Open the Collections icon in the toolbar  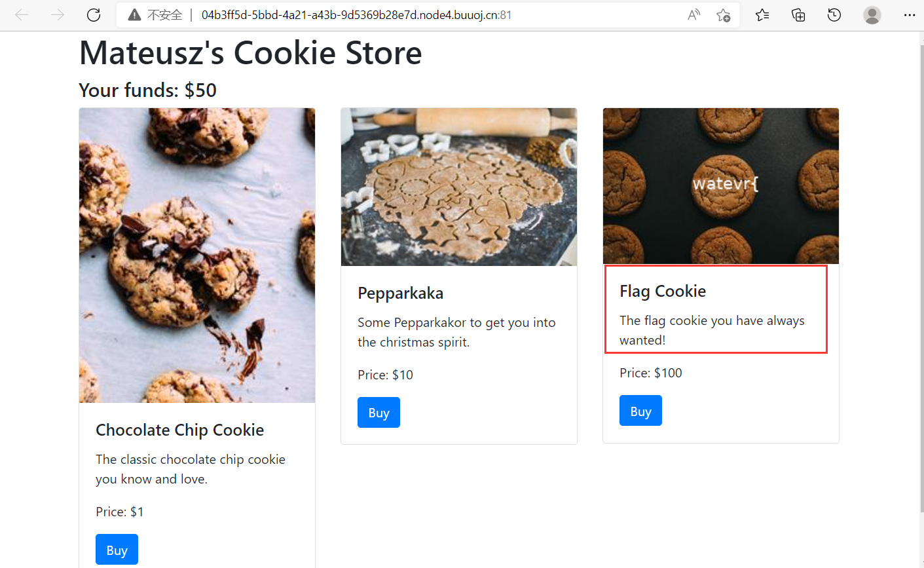coord(798,15)
